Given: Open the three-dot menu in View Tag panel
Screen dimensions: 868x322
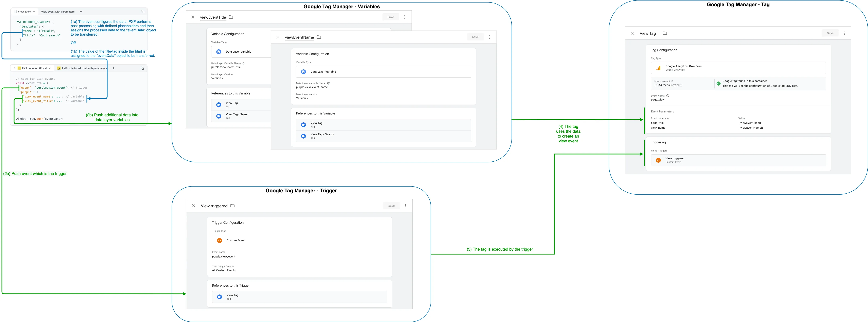Looking at the screenshot, I should (844, 33).
